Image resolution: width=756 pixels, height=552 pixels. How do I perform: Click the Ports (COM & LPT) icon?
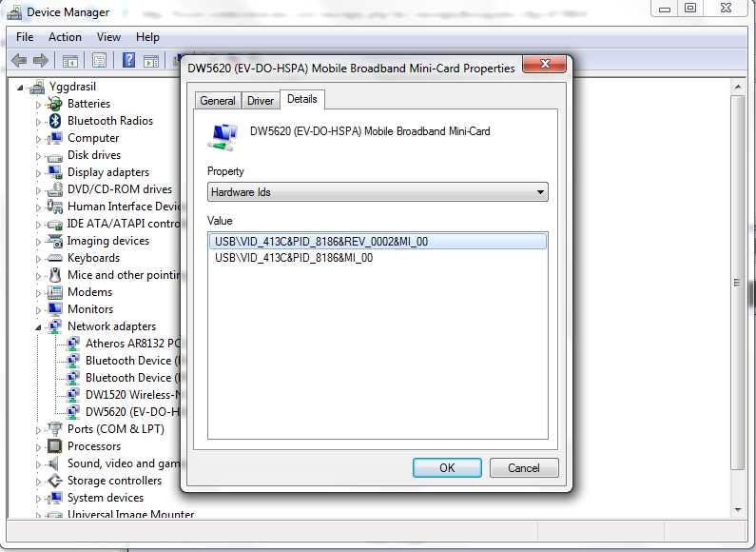pos(54,429)
